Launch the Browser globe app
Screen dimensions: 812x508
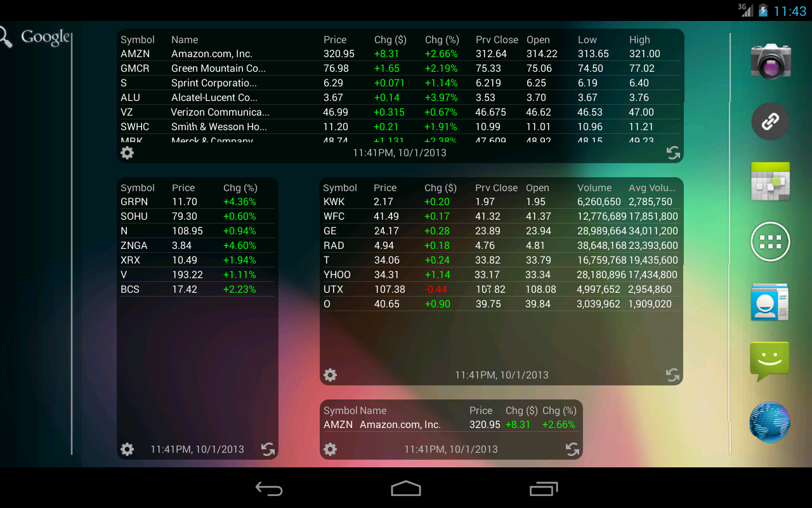click(769, 422)
